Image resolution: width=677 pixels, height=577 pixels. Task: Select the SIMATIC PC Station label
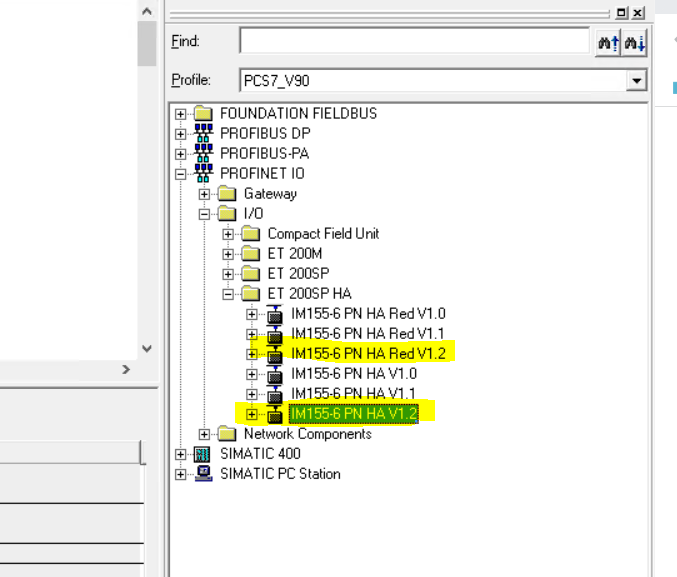[280, 474]
